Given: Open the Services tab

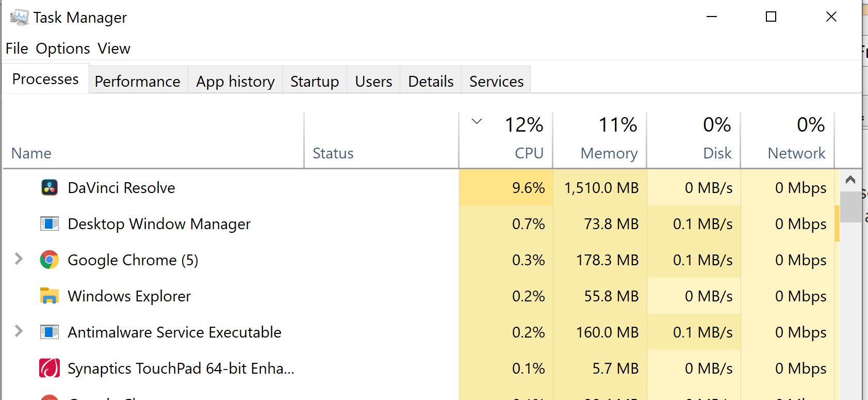Looking at the screenshot, I should point(496,81).
